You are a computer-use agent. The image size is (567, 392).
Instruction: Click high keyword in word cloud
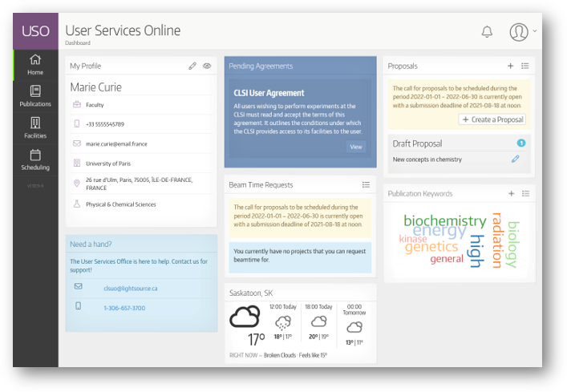[x=476, y=251]
